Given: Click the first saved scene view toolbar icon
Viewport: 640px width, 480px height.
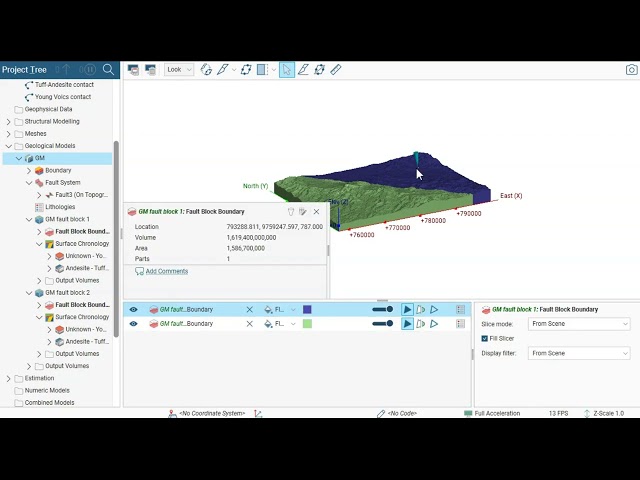Looking at the screenshot, I should tap(133, 70).
